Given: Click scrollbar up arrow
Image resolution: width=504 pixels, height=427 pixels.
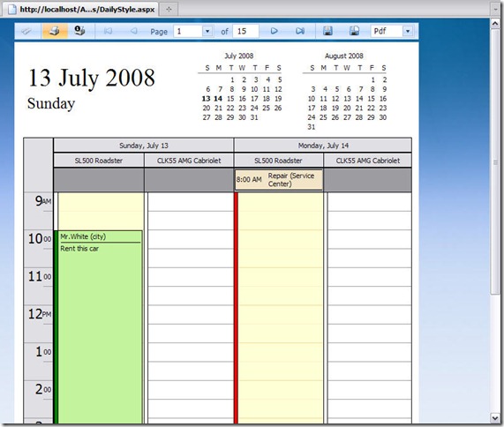Looking at the screenshot, I should [x=495, y=24].
